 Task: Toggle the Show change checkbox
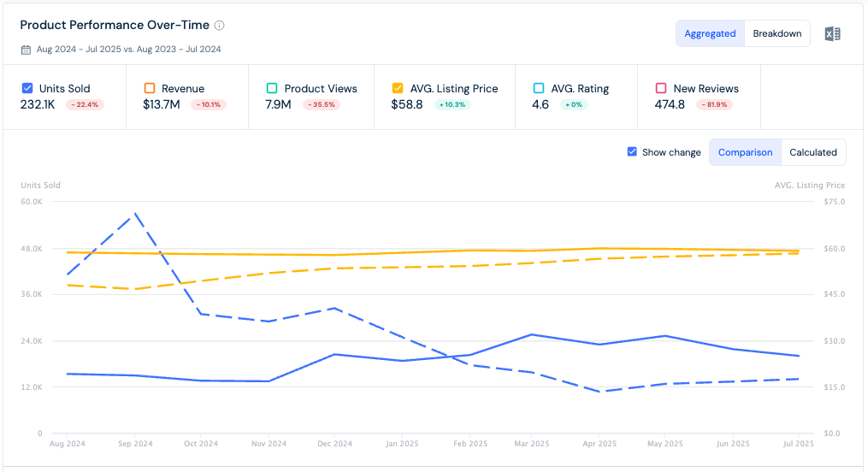tap(632, 152)
